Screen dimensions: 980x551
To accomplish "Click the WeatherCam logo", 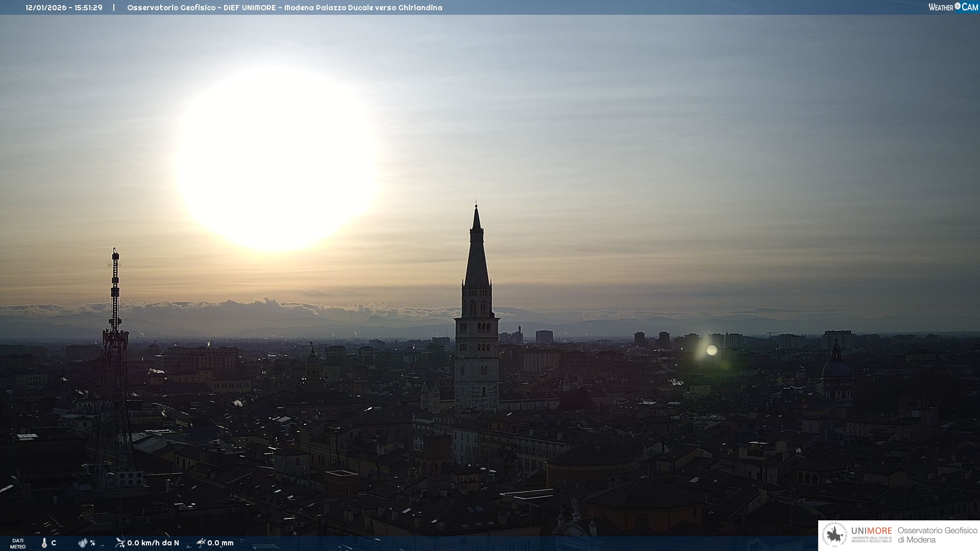I will pyautogui.click(x=952, y=7).
